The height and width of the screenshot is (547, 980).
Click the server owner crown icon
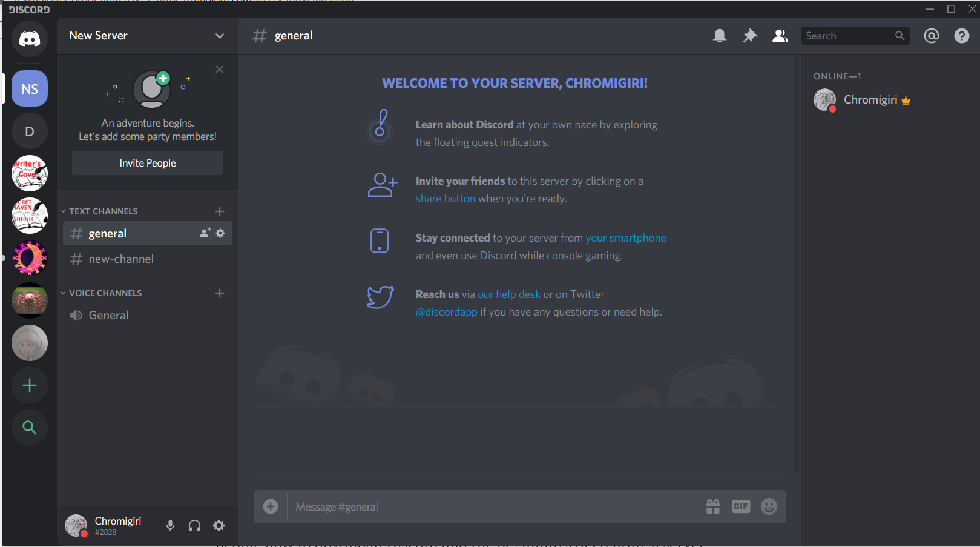pyautogui.click(x=906, y=101)
